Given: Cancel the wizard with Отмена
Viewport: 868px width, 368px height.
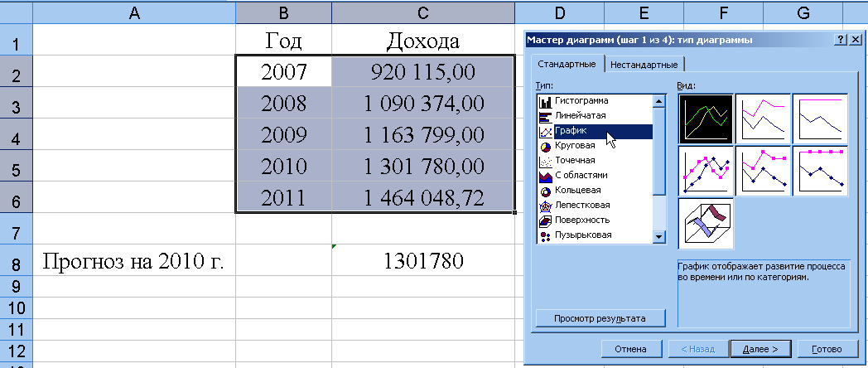Looking at the screenshot, I should 631,349.
